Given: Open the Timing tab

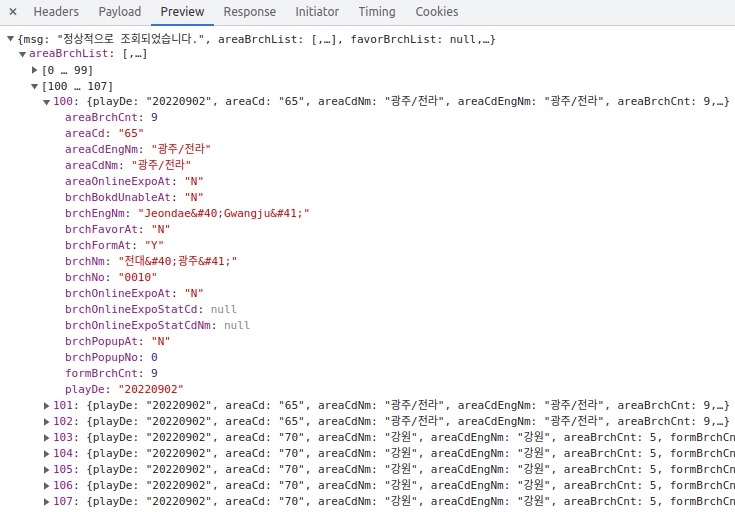Looking at the screenshot, I should (x=377, y=12).
